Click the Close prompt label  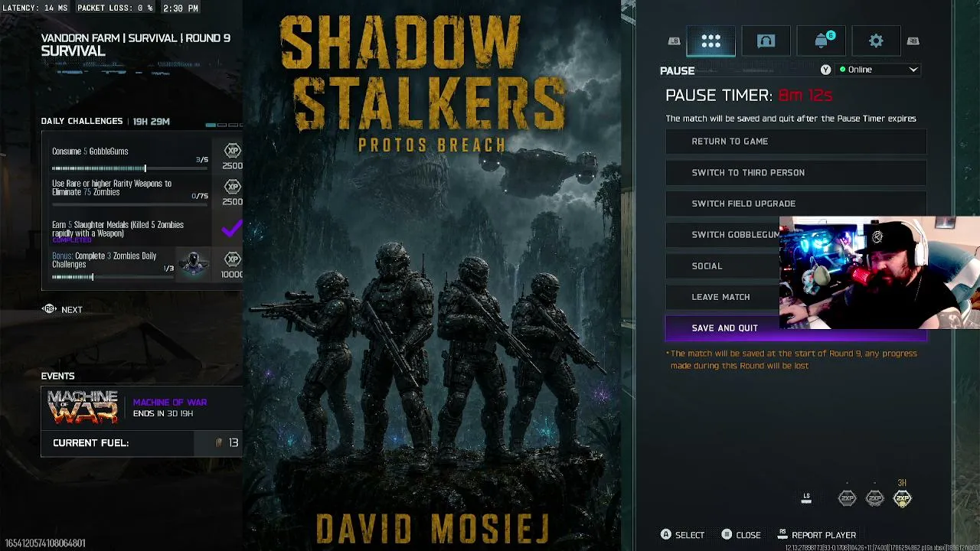pyautogui.click(x=748, y=536)
